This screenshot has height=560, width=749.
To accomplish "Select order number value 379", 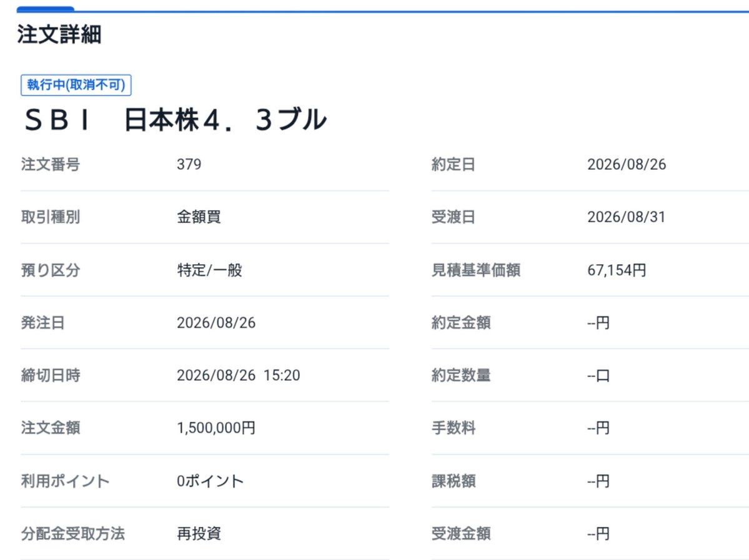I will pyautogui.click(x=189, y=164).
